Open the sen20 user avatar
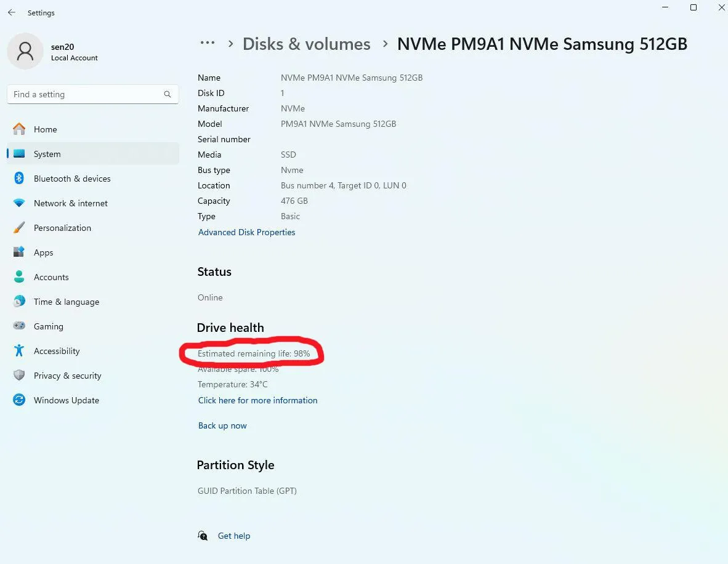 click(25, 51)
